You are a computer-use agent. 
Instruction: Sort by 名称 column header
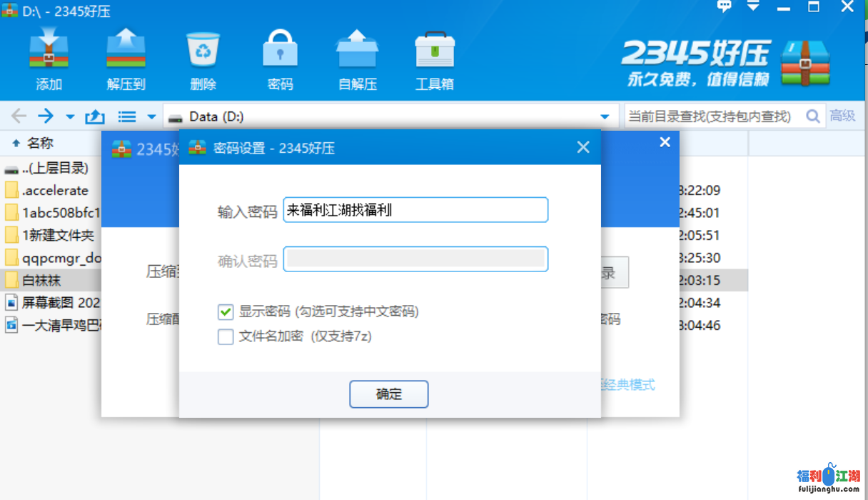40,144
